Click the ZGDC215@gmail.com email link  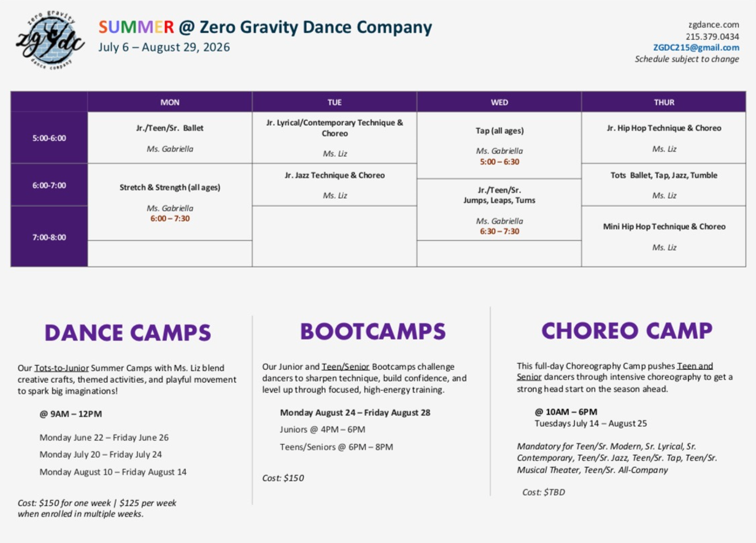(696, 47)
